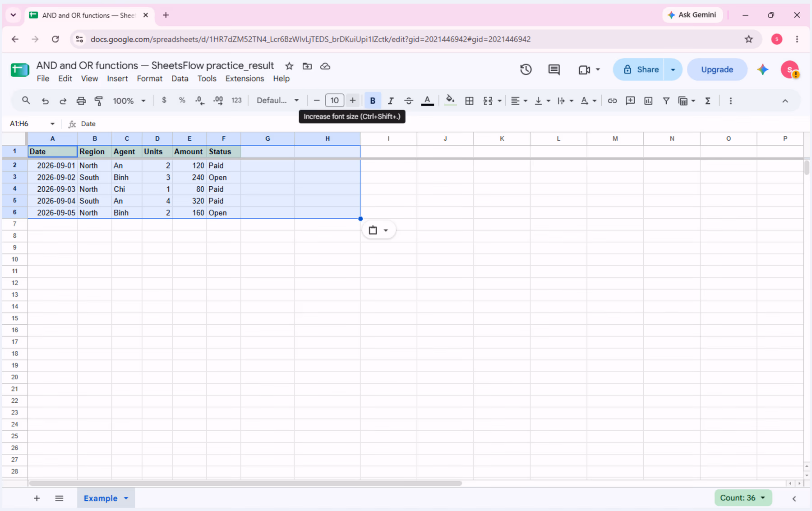This screenshot has height=511, width=812.
Task: Click the font size input field
Action: click(x=334, y=101)
